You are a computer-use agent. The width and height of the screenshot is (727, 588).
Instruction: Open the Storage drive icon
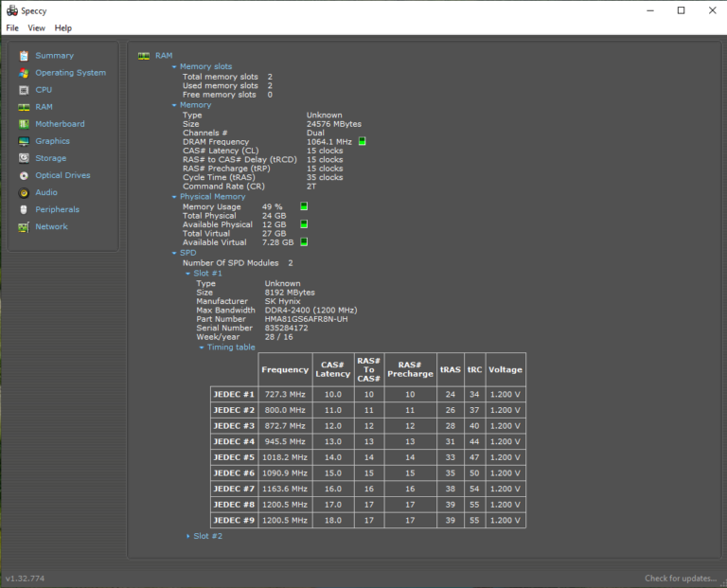24,158
